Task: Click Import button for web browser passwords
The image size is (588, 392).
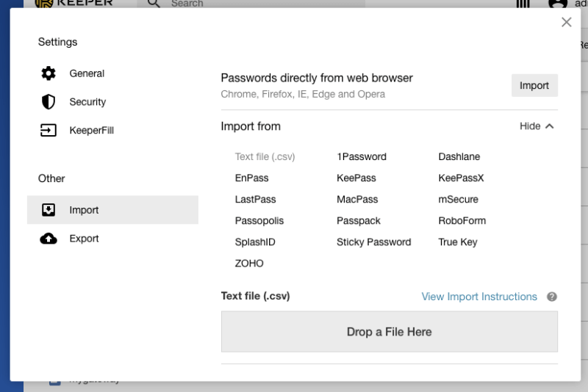Action: click(x=534, y=85)
